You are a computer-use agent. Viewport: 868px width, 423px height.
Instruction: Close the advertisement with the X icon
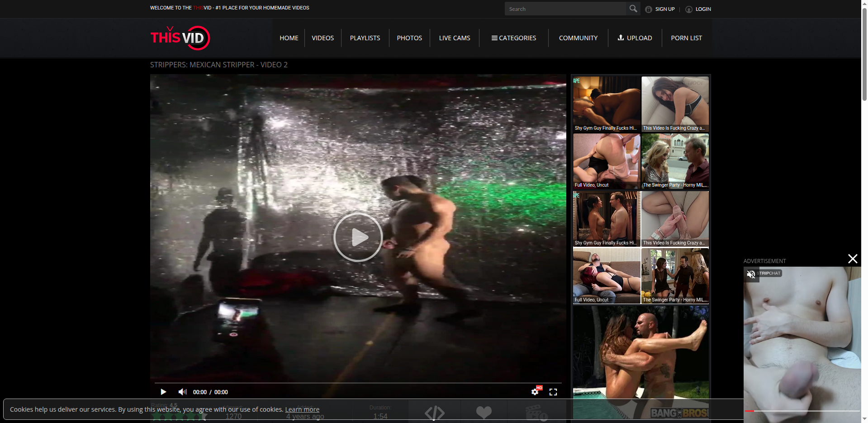[x=853, y=258]
